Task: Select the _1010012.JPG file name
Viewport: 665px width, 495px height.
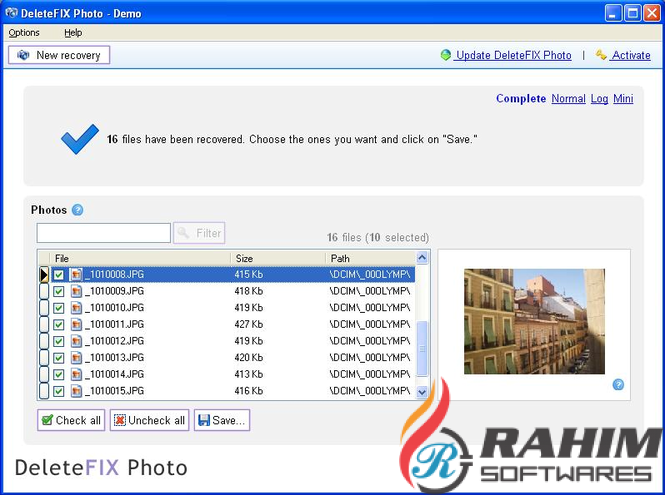Action: [x=115, y=341]
